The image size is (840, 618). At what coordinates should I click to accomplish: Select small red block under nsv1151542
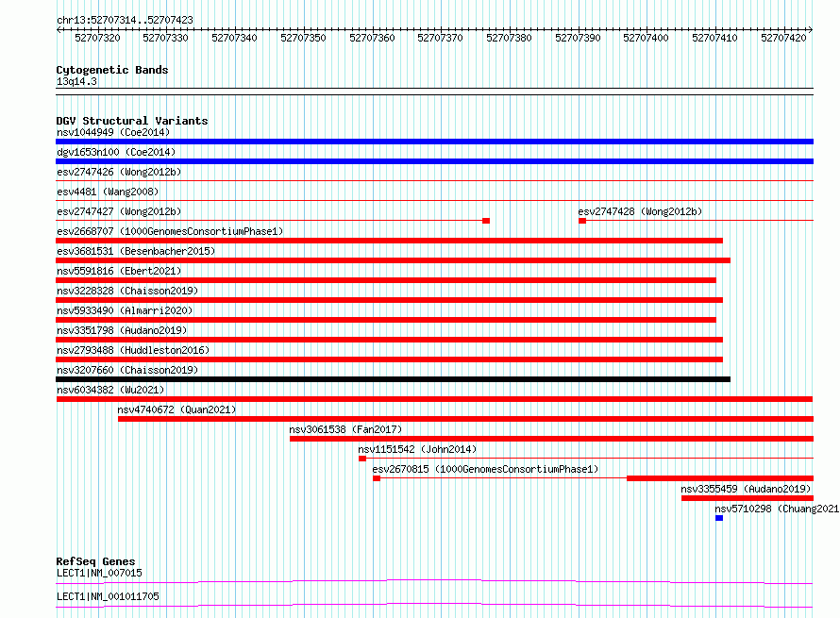click(x=362, y=459)
